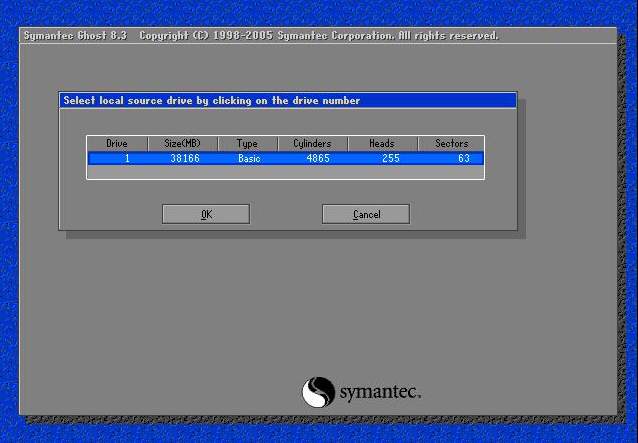Screen dimensions: 638x443
Task: Click the Symantec Ghost 8.3 copyright header
Action: point(260,35)
